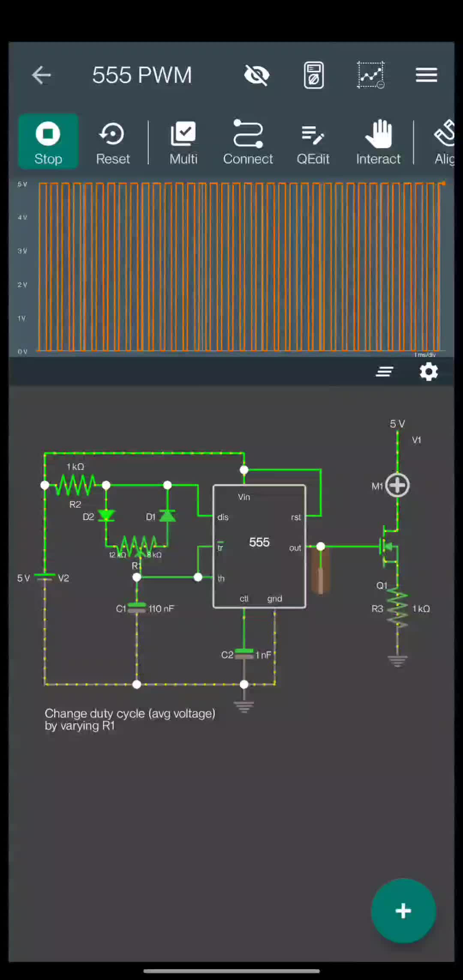
Task: Select the C1 110 nF capacitor
Action: click(137, 608)
